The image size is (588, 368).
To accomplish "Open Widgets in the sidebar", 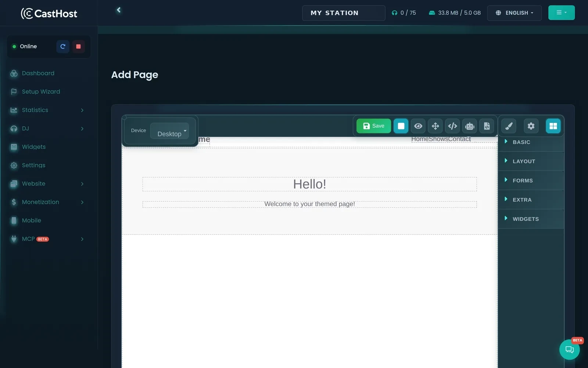I will tap(49, 147).
